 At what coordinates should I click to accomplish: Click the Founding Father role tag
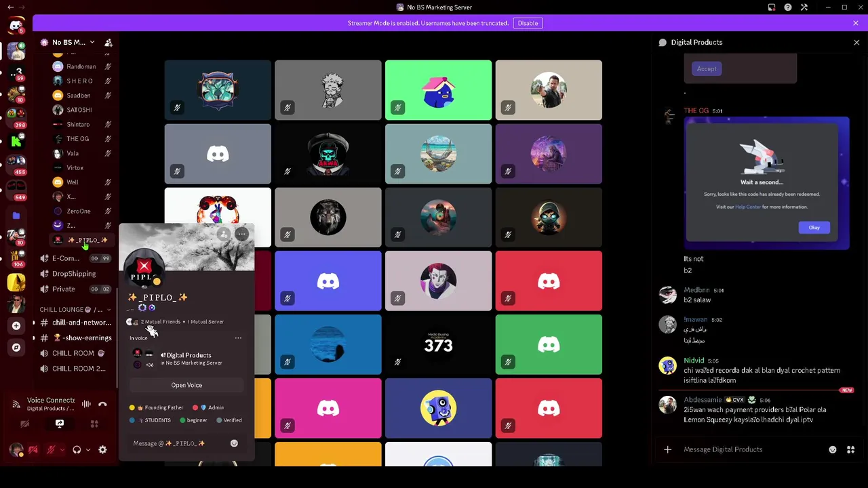157,407
